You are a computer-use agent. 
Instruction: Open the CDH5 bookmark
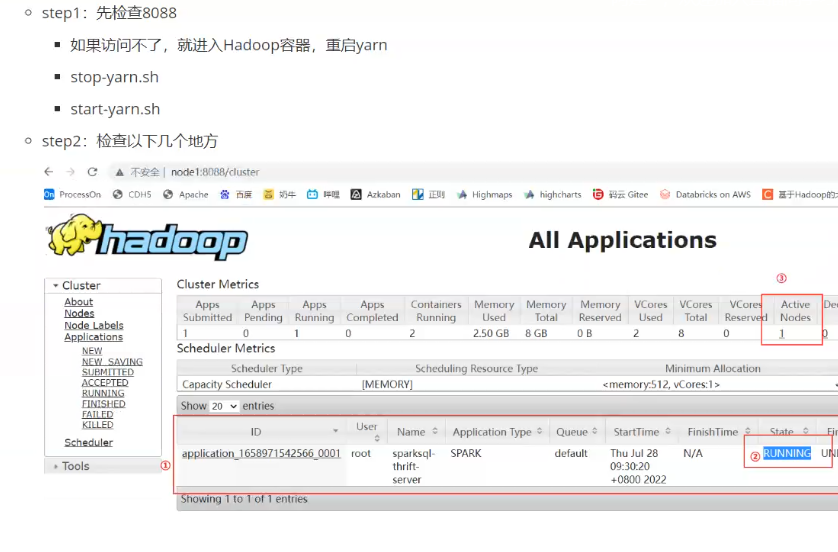132,195
